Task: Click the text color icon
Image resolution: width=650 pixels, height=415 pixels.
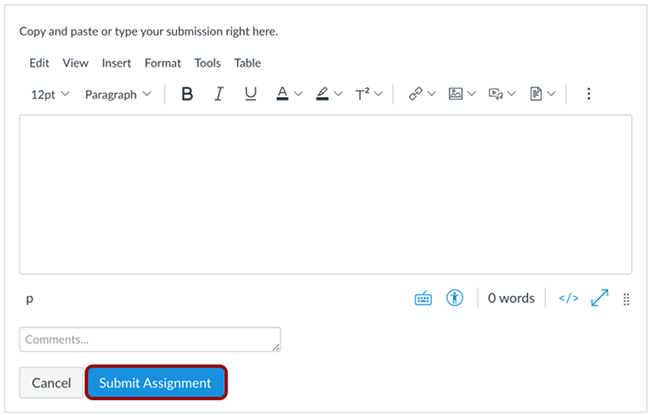Action: click(282, 94)
